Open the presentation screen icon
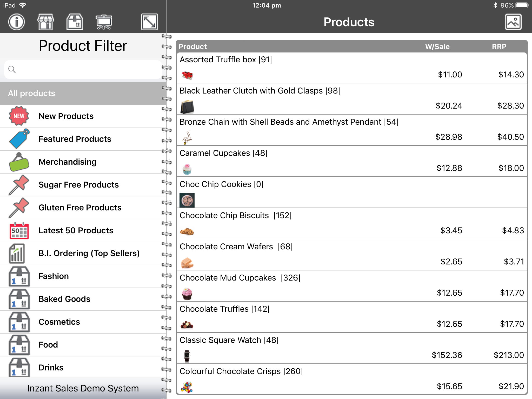This screenshot has width=532, height=399. [x=104, y=22]
